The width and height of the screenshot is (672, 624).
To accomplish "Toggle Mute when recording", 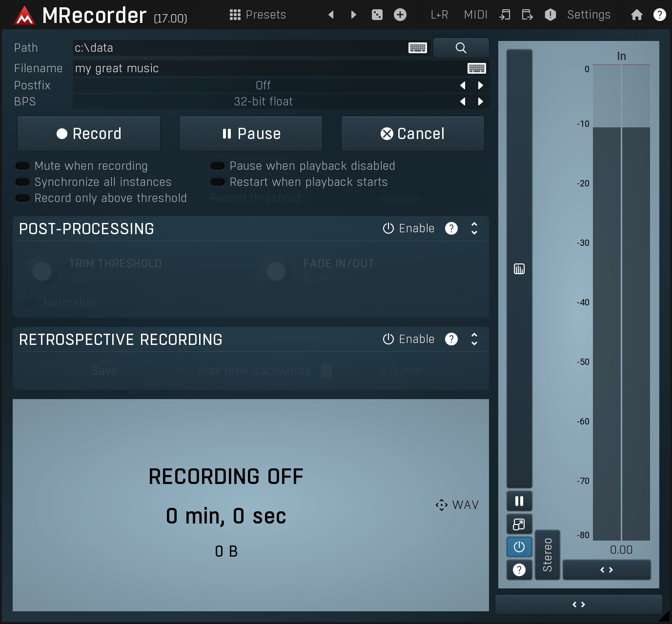I will tap(22, 165).
